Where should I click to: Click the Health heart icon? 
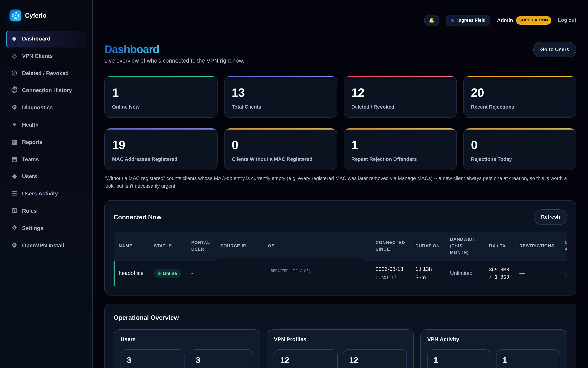coord(14,125)
